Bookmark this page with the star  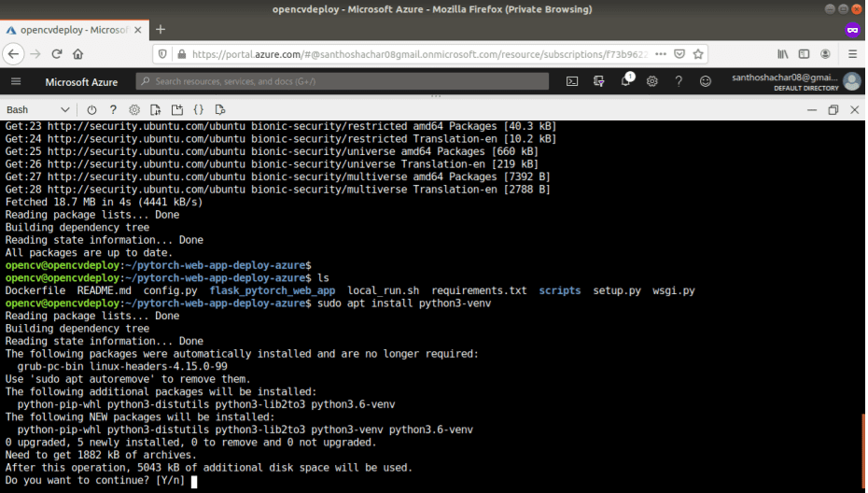698,54
